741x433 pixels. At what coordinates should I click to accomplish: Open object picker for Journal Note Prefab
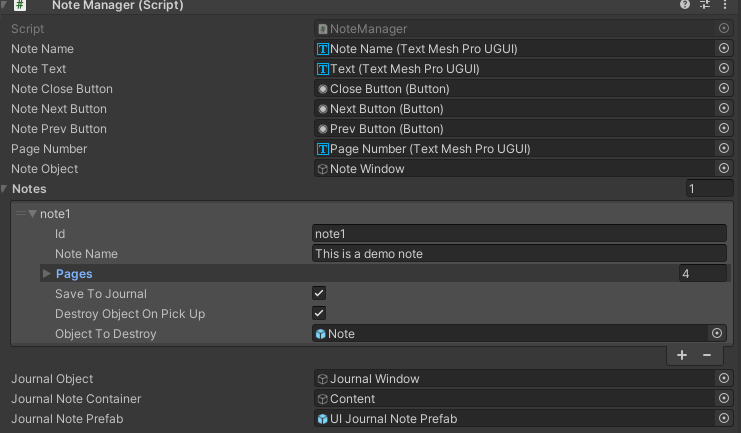click(723, 419)
